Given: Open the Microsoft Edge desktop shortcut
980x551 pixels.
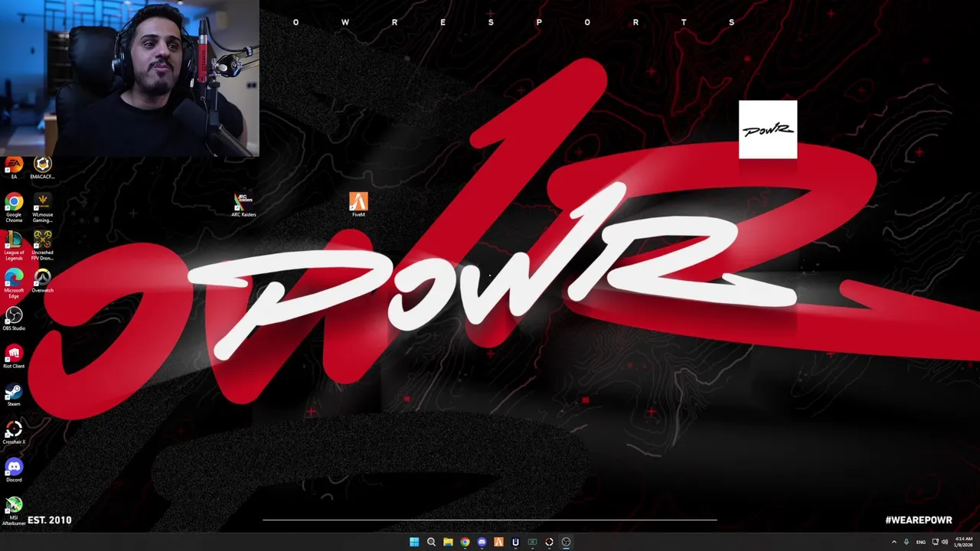Looking at the screenshot, I should point(14,283).
